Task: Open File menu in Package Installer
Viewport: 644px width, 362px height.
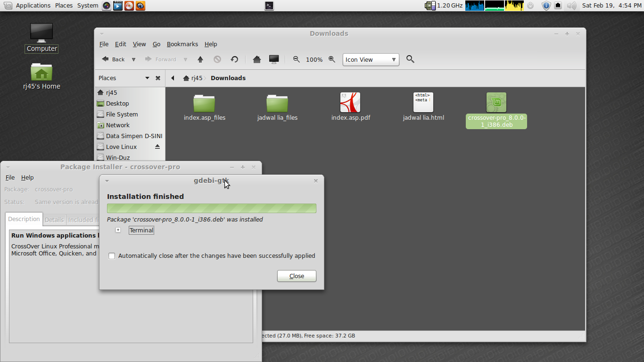Action: [x=10, y=177]
